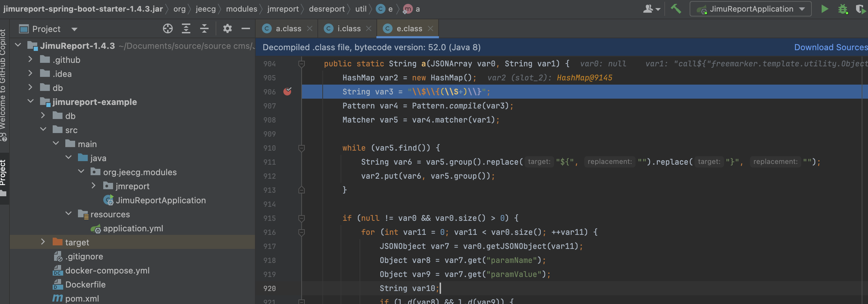Select the main folder
Viewport: 868px width, 304px height.
click(x=87, y=144)
